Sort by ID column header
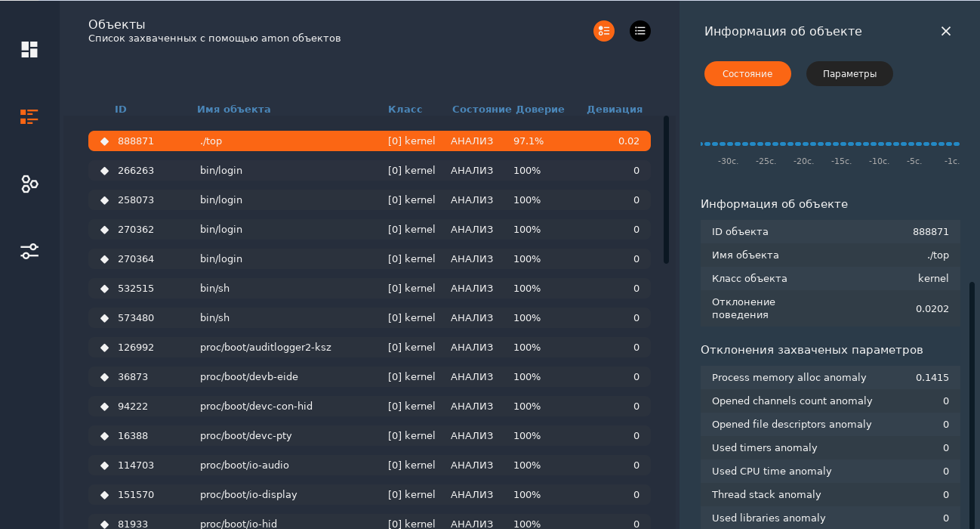 [121, 110]
